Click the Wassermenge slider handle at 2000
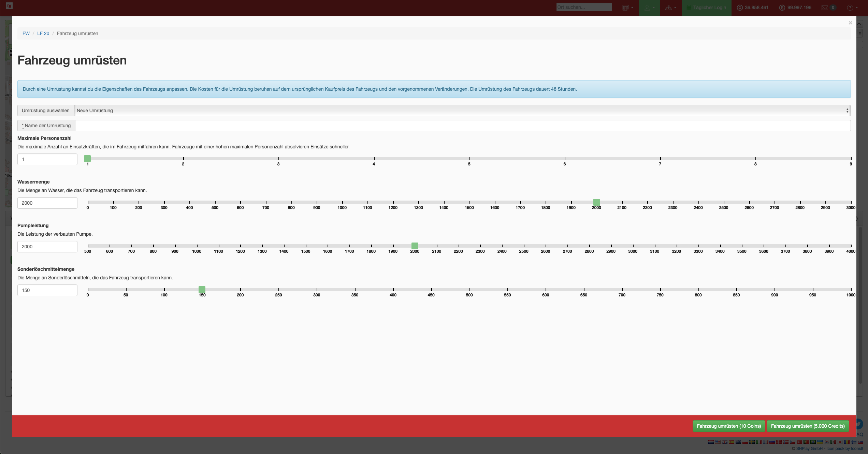This screenshot has width=868, height=454. pos(596,202)
